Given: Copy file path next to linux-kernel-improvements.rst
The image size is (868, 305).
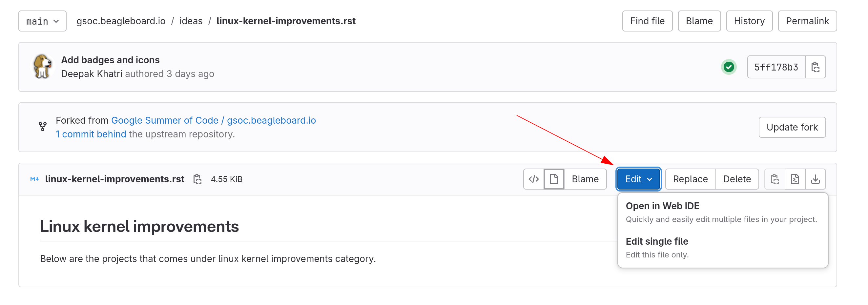Looking at the screenshot, I should click(197, 179).
